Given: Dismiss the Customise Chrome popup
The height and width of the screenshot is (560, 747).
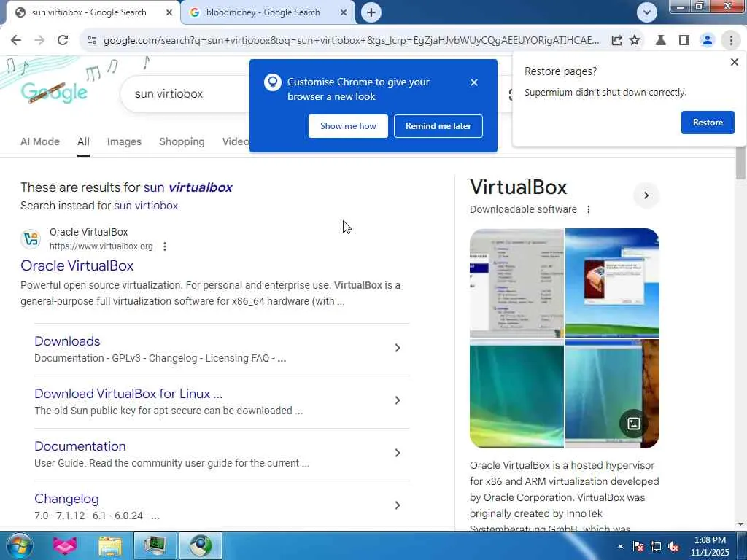Looking at the screenshot, I should (473, 82).
